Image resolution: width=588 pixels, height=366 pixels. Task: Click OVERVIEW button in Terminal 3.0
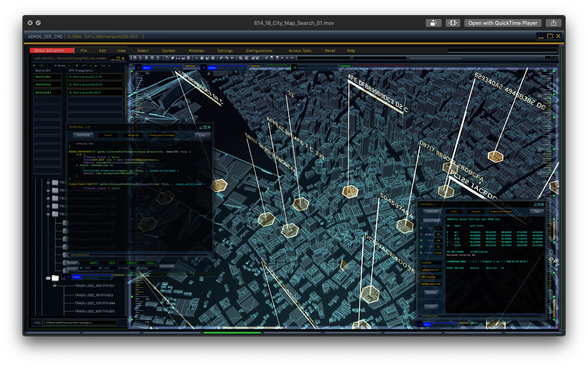83,135
